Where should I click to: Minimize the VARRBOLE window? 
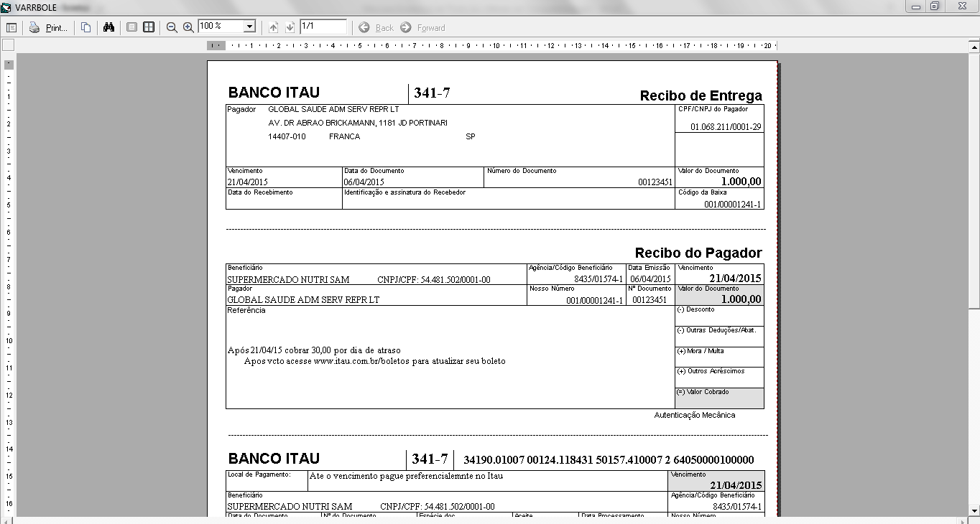[x=915, y=6]
